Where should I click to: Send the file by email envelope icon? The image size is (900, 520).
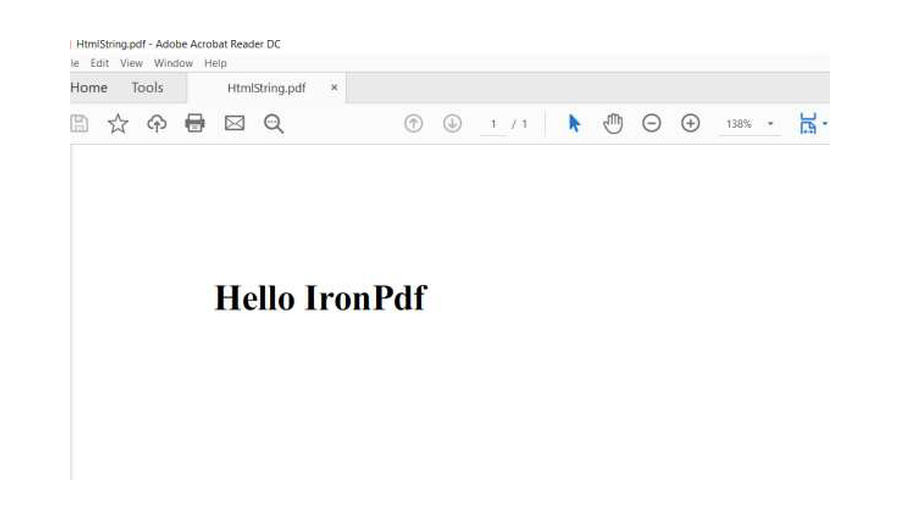click(x=234, y=123)
